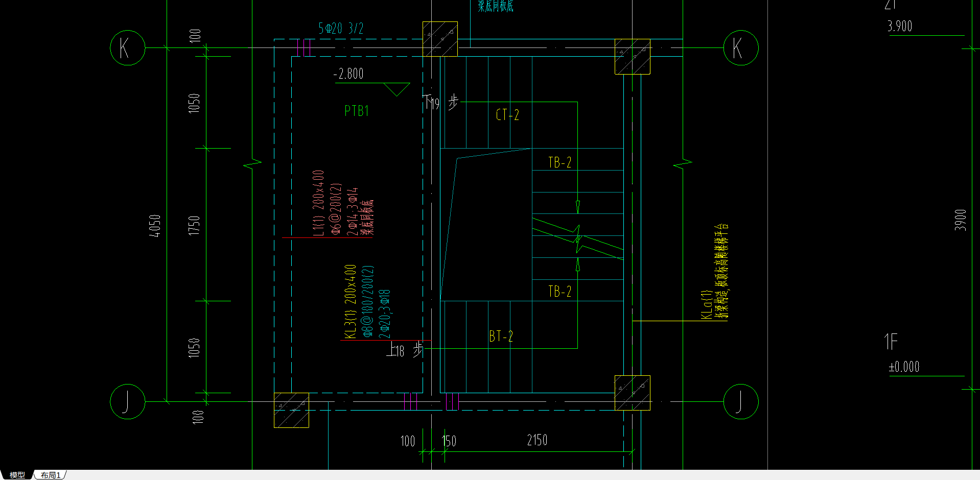
Task: Select the 1F floor label
Action: tap(891, 342)
